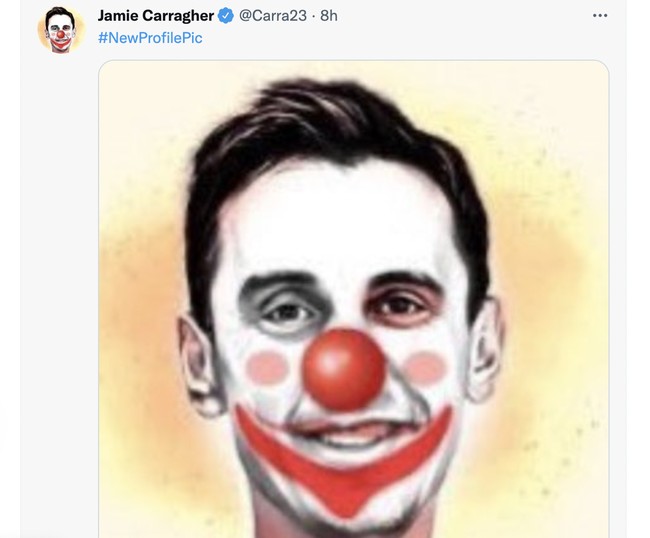Expand the overflow menu beside the tweet header
The width and height of the screenshot is (650, 538).
tap(600, 16)
